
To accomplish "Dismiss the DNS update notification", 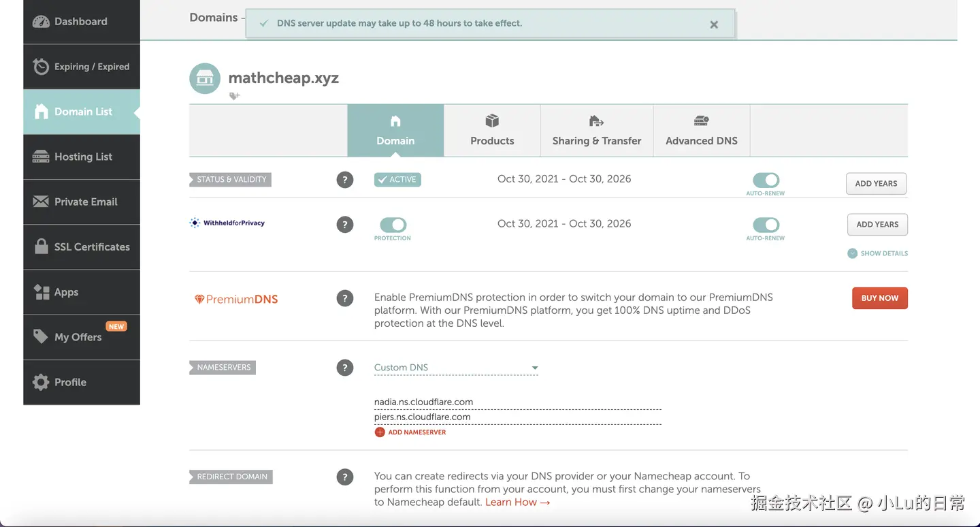I will coord(714,25).
